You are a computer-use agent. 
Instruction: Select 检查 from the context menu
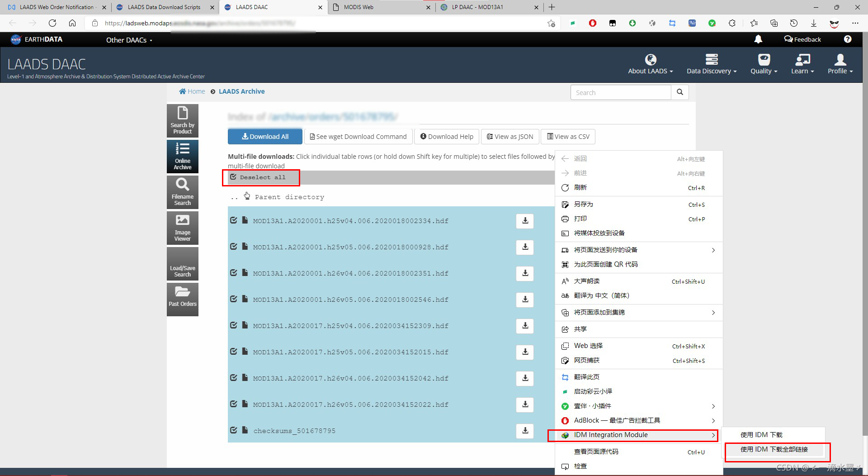pos(638,466)
